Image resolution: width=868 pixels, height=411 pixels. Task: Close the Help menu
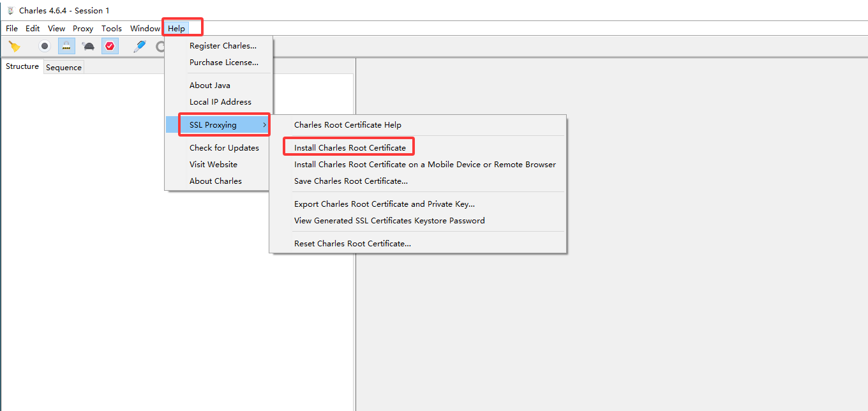[x=177, y=29]
